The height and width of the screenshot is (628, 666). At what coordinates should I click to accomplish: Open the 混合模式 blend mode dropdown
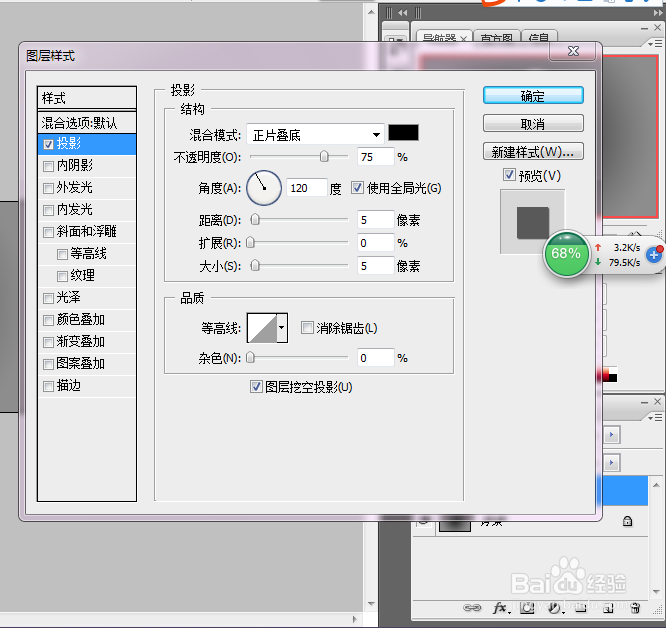315,135
